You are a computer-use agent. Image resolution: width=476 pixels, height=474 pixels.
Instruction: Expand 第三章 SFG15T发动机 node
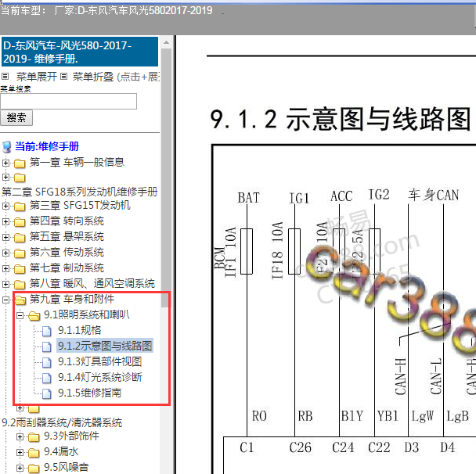5,206
